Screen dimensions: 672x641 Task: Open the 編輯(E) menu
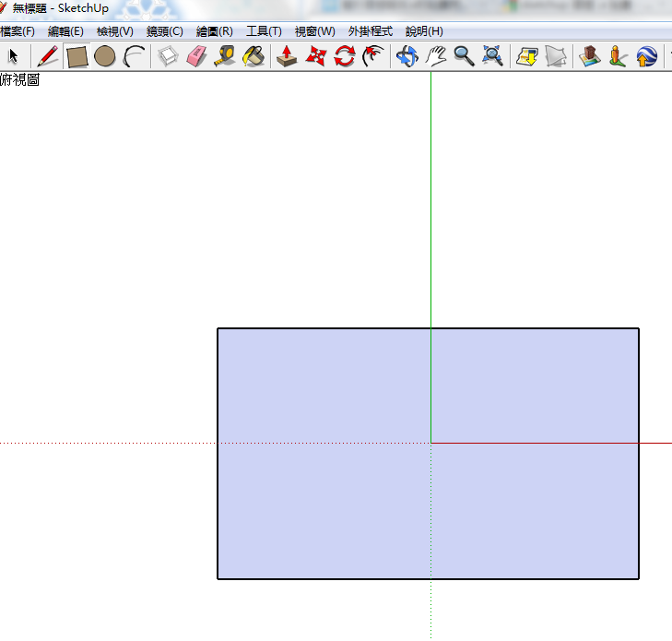point(65,31)
